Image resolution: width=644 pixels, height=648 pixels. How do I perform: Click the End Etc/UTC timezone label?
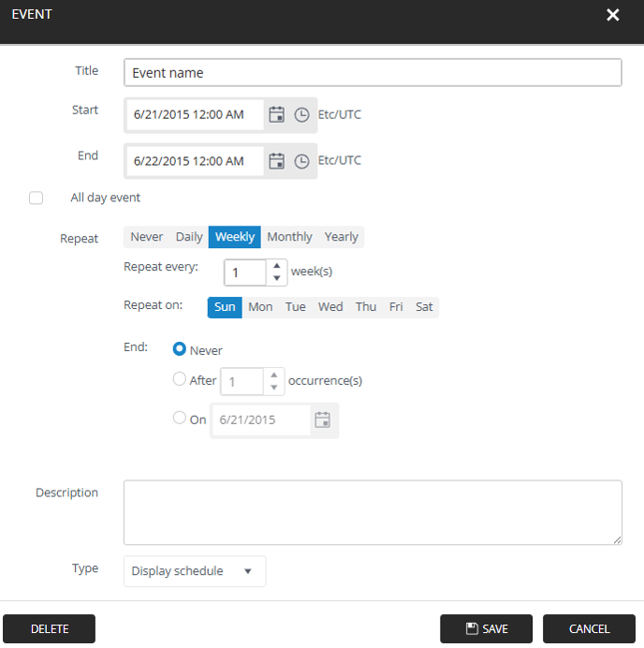pyautogui.click(x=339, y=160)
